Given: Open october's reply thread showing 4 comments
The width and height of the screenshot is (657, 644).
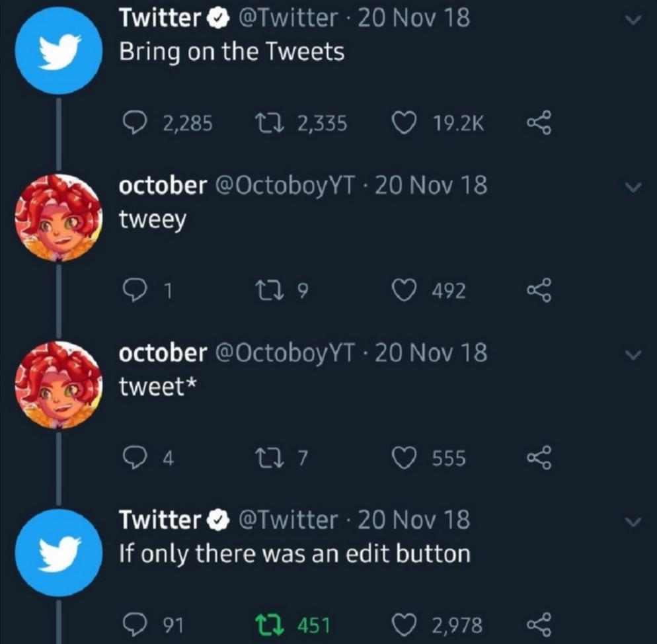Looking at the screenshot, I should tap(137, 457).
